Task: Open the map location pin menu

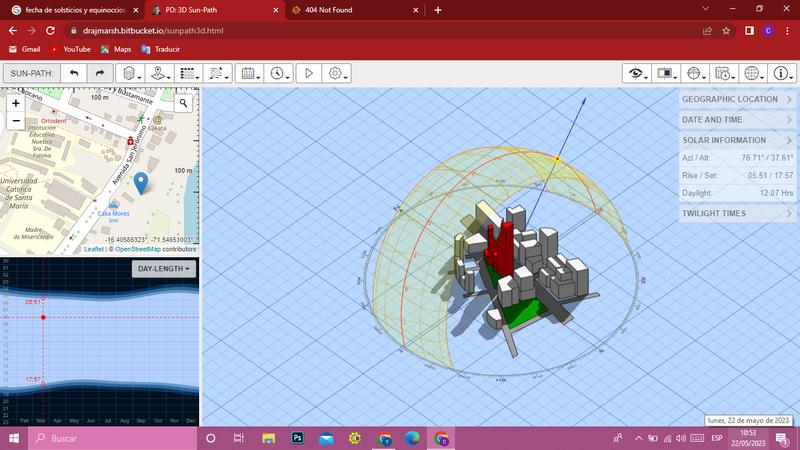Action: tap(159, 73)
